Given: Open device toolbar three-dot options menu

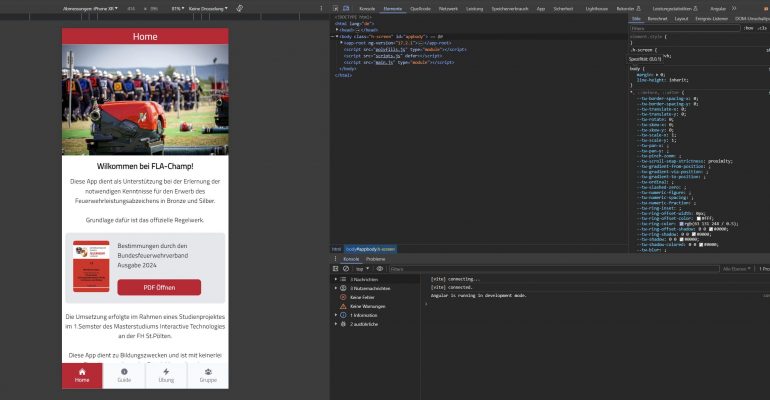Looking at the screenshot, I should (322, 8).
